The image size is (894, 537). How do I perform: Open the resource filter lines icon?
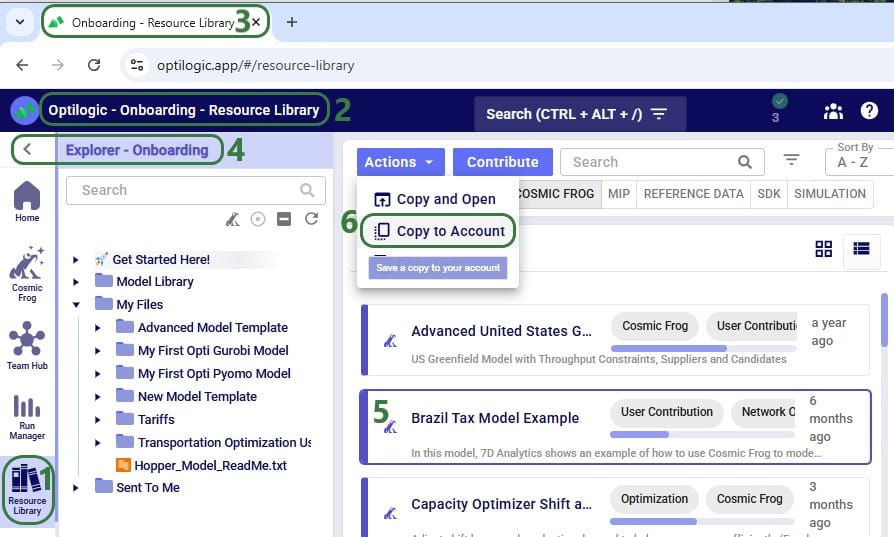(x=791, y=160)
